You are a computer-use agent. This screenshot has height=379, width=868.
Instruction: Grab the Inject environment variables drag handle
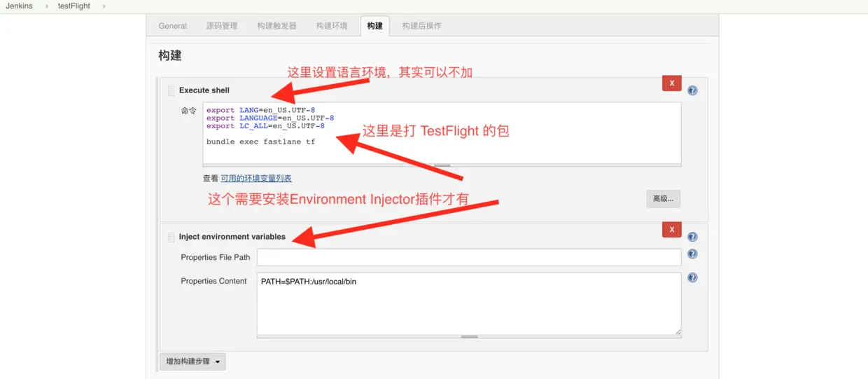click(x=171, y=237)
